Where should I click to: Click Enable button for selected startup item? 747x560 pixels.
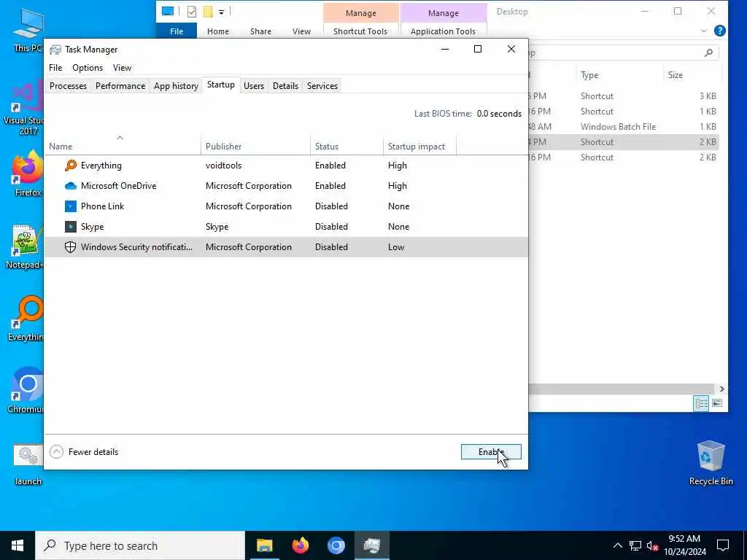pyautogui.click(x=491, y=452)
